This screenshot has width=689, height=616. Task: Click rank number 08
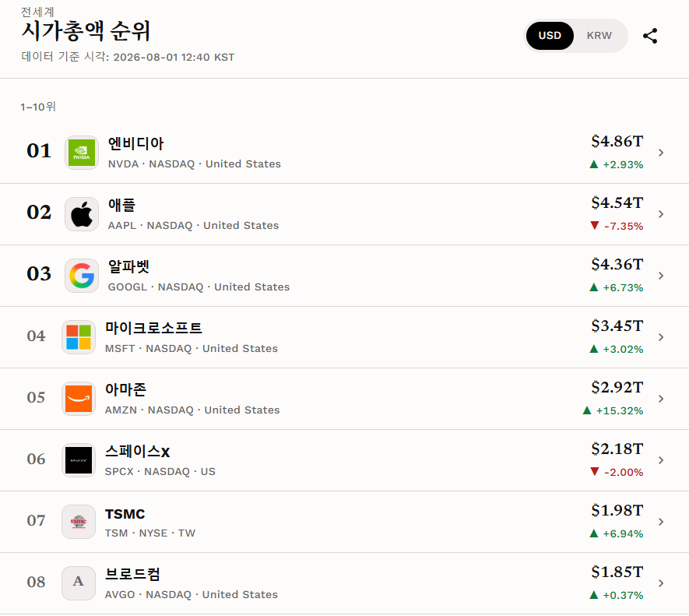tap(36, 583)
